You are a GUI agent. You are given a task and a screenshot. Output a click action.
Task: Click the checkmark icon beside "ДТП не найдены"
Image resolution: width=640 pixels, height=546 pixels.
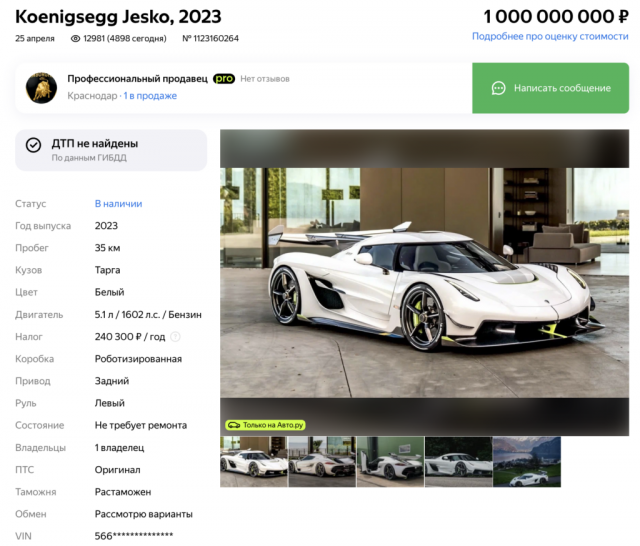(33, 145)
